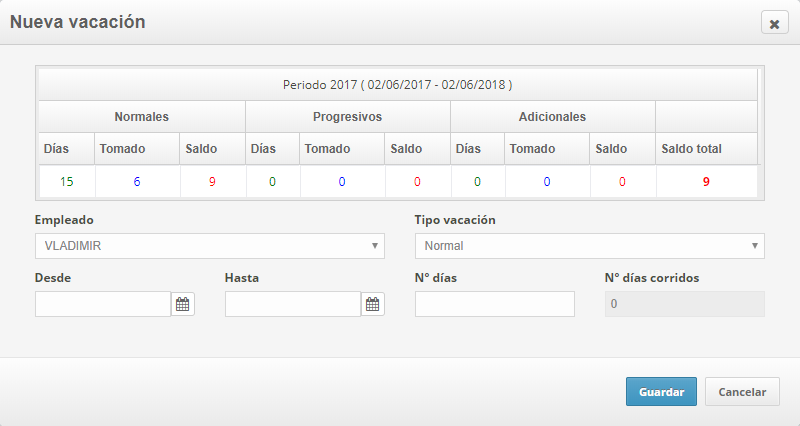Focus the Hasta date input field
The height and width of the screenshot is (426, 800).
[x=293, y=304]
